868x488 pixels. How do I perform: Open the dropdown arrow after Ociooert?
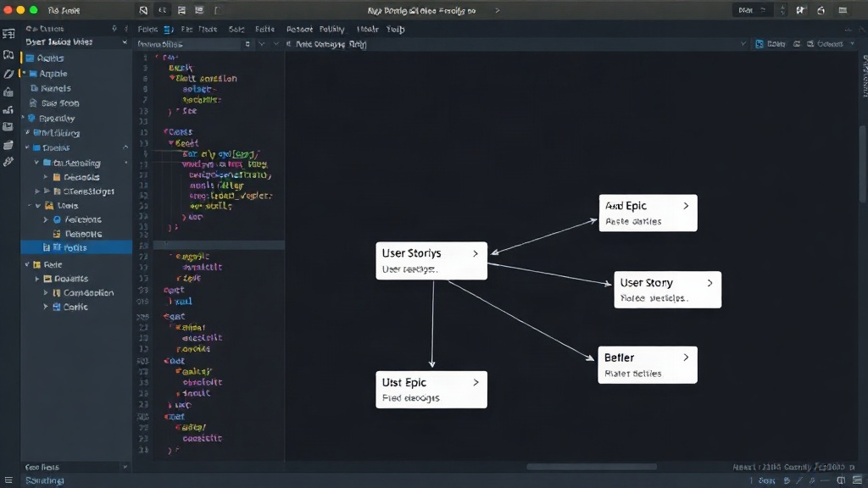pos(853,44)
